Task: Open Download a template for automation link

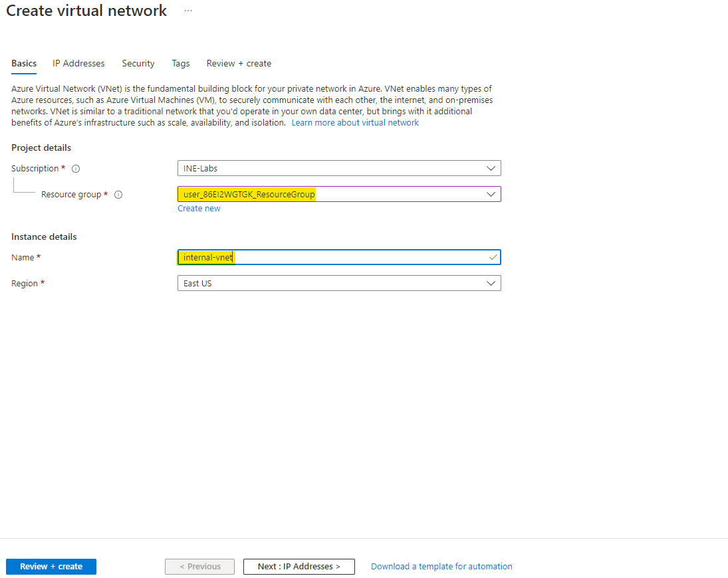Action: click(441, 567)
